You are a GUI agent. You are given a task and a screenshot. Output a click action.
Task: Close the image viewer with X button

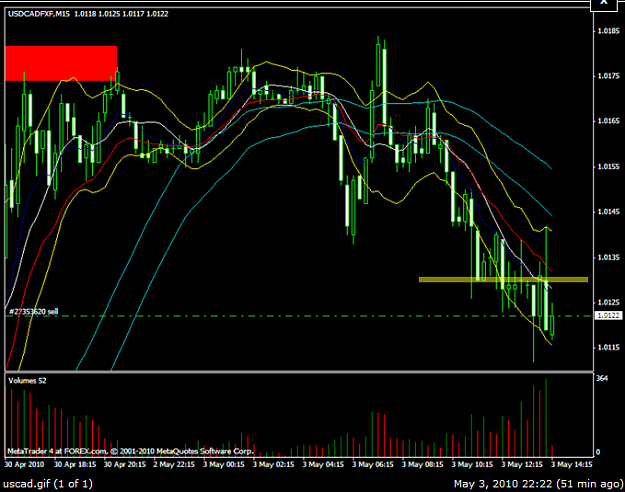[604, 4]
